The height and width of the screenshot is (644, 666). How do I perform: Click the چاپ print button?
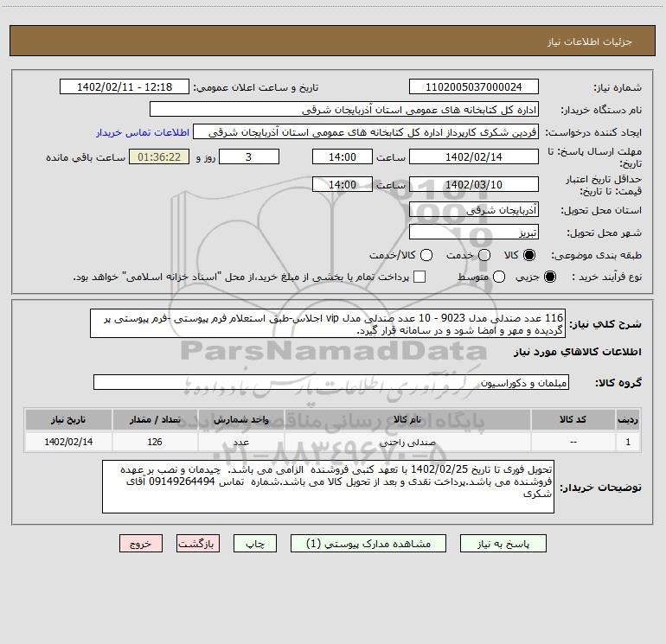coord(255,544)
